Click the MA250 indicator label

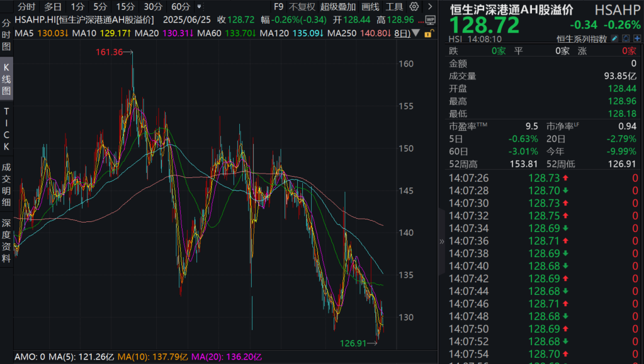click(x=342, y=32)
